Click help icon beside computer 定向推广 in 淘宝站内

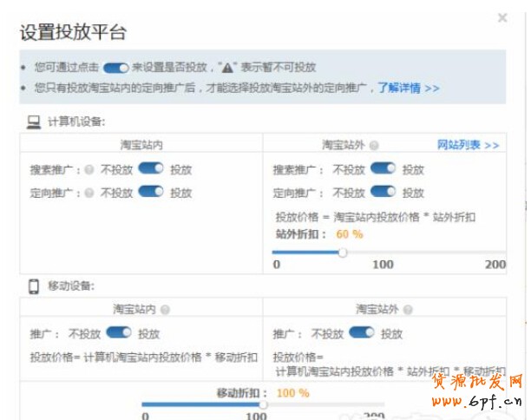pos(88,193)
